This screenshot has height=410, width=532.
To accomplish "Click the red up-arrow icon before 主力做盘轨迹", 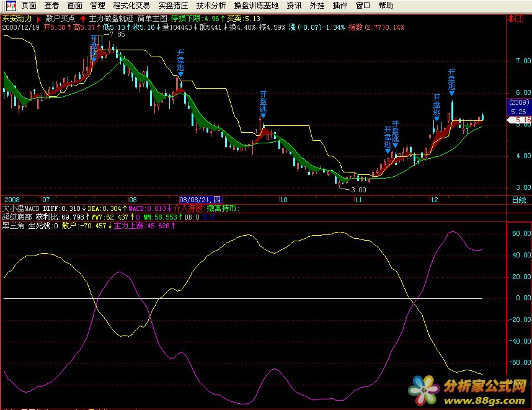I will point(83,19).
